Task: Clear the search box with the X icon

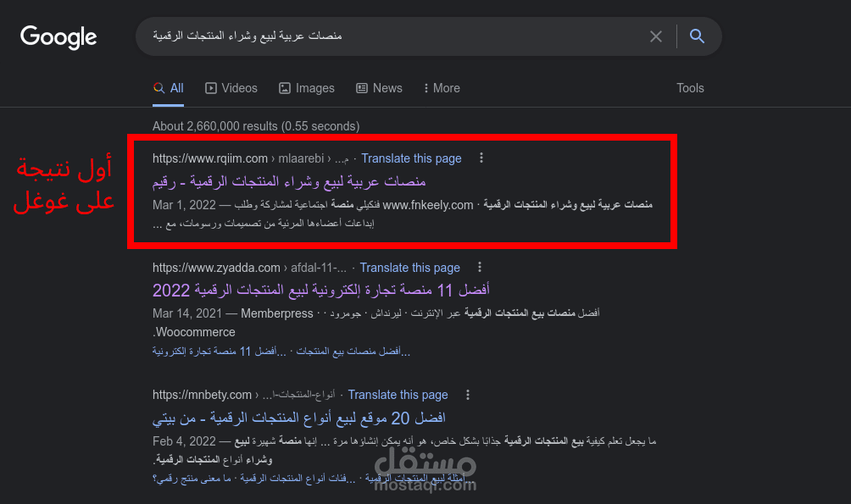Action: pos(655,36)
